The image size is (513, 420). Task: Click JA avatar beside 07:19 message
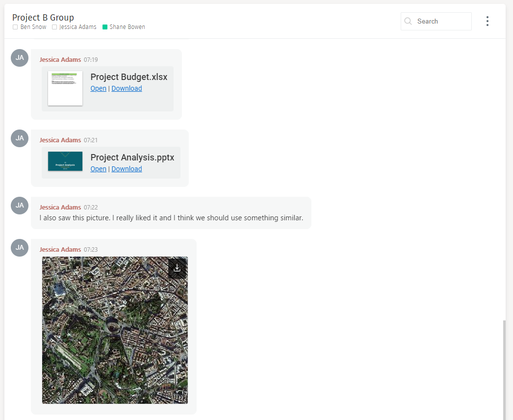20,58
